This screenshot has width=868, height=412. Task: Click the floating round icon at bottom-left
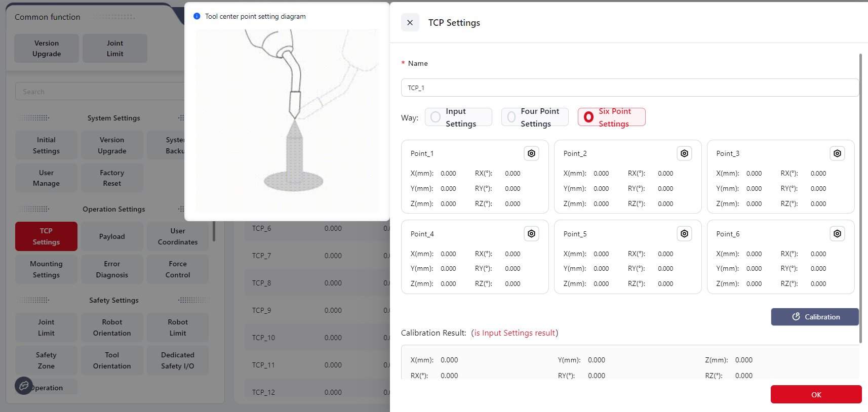pyautogui.click(x=24, y=386)
